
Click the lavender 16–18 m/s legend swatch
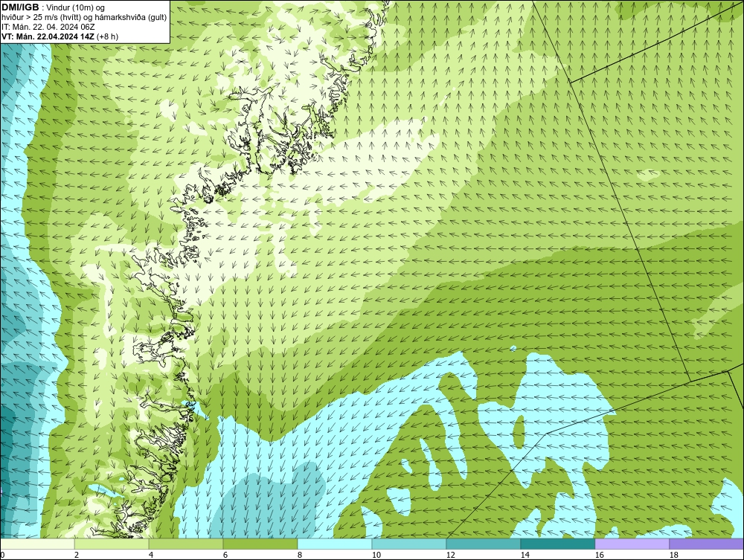click(x=632, y=544)
